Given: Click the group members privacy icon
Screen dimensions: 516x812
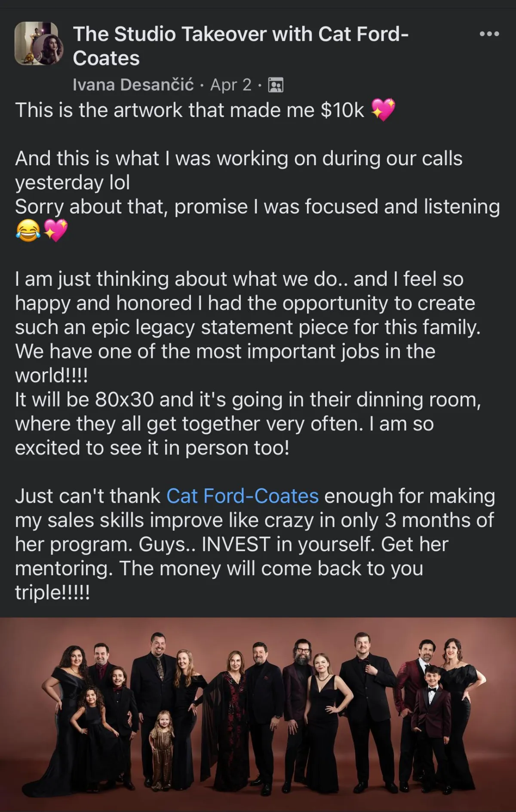Looking at the screenshot, I should [x=276, y=85].
